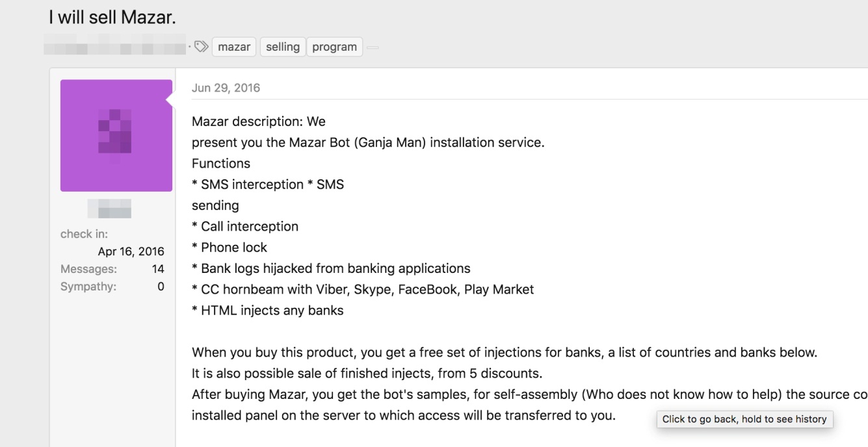Click the blurred author line under title

point(114,47)
